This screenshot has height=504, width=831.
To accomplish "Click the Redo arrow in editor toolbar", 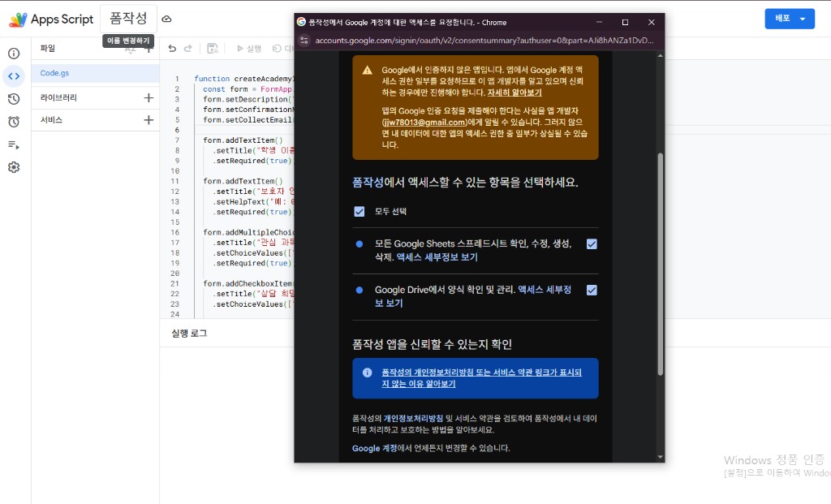I will 187,48.
